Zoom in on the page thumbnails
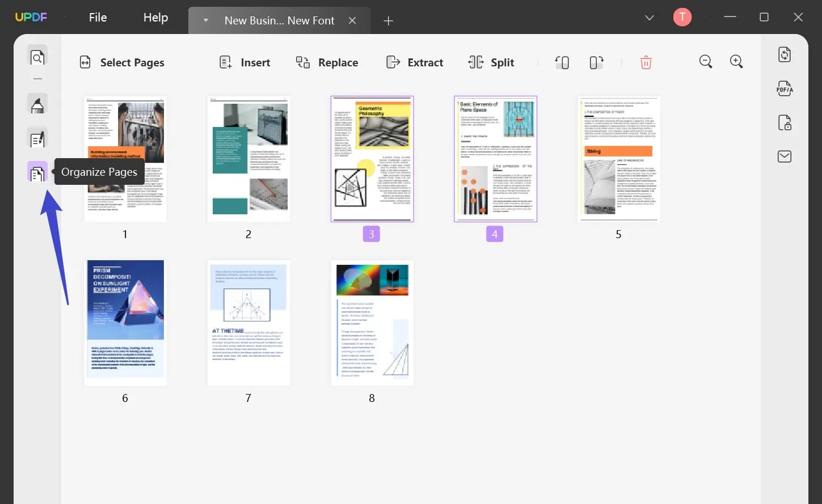Screen dimensions: 822x504 click(x=736, y=61)
